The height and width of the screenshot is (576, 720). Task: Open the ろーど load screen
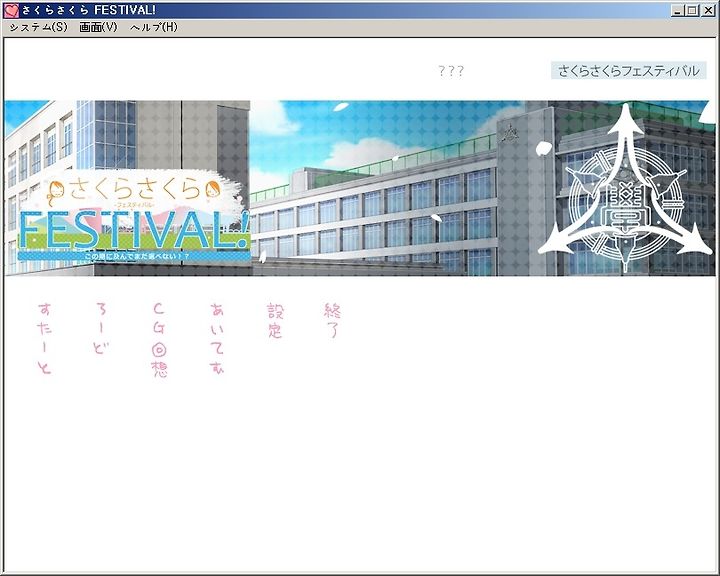click(101, 328)
